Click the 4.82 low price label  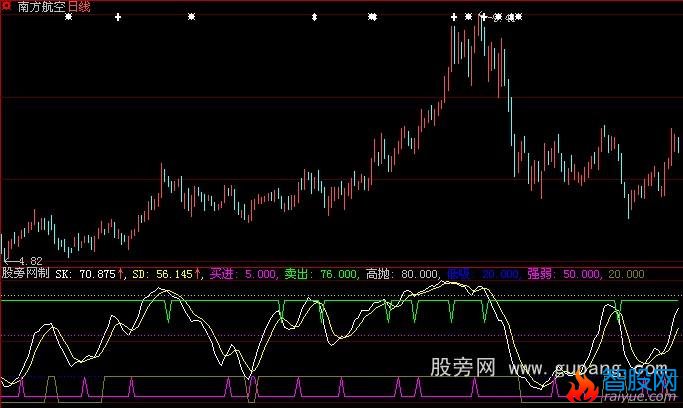pos(18,260)
